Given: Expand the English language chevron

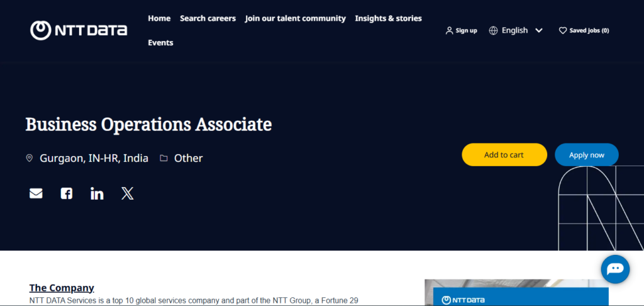Looking at the screenshot, I should (x=539, y=30).
